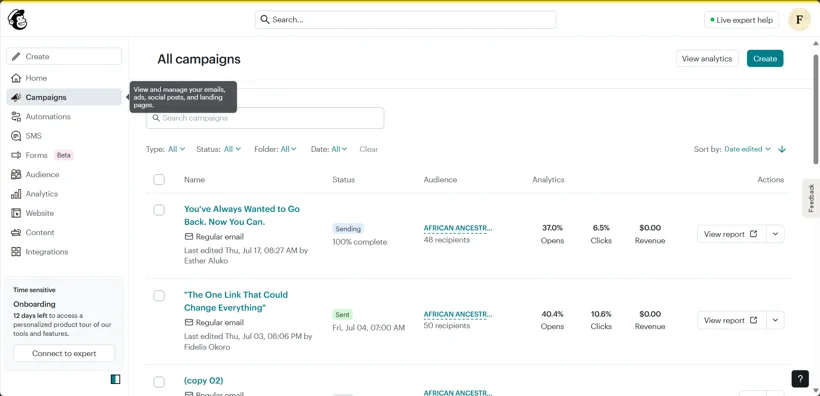Open Audience in the sidebar
The width and height of the screenshot is (820, 396).
point(64,175)
